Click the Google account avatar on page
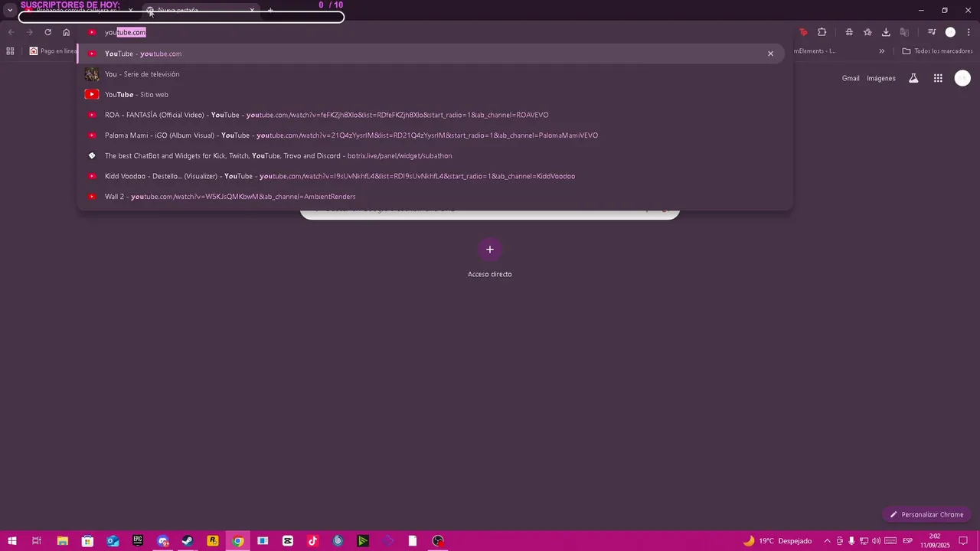The width and height of the screenshot is (980, 551). click(x=962, y=78)
